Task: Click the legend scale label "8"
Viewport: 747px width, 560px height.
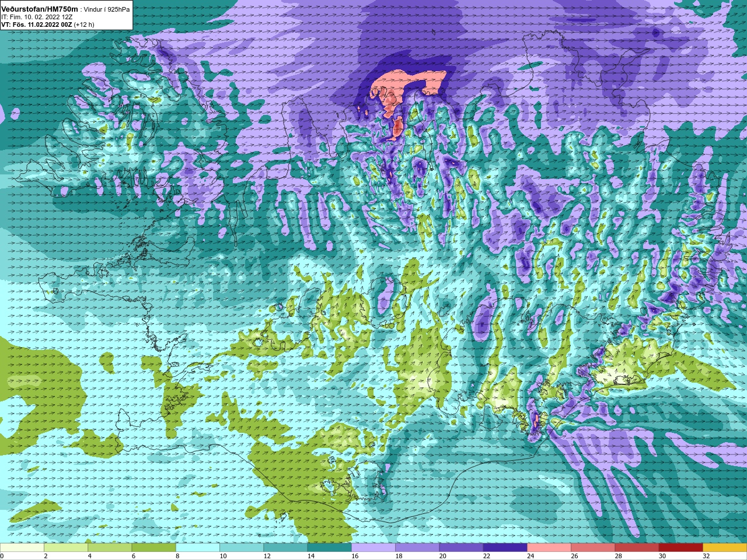Action: 177,556
